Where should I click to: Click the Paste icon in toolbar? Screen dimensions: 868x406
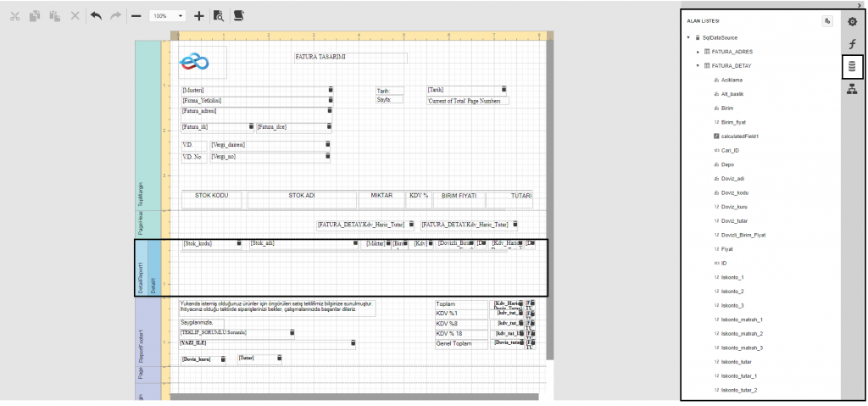55,15
